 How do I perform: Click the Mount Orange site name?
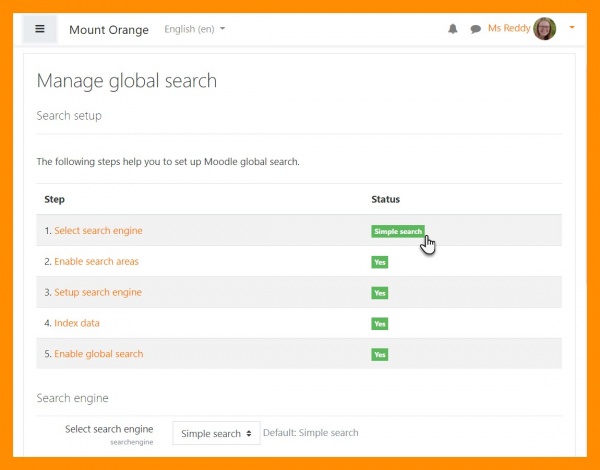109,29
